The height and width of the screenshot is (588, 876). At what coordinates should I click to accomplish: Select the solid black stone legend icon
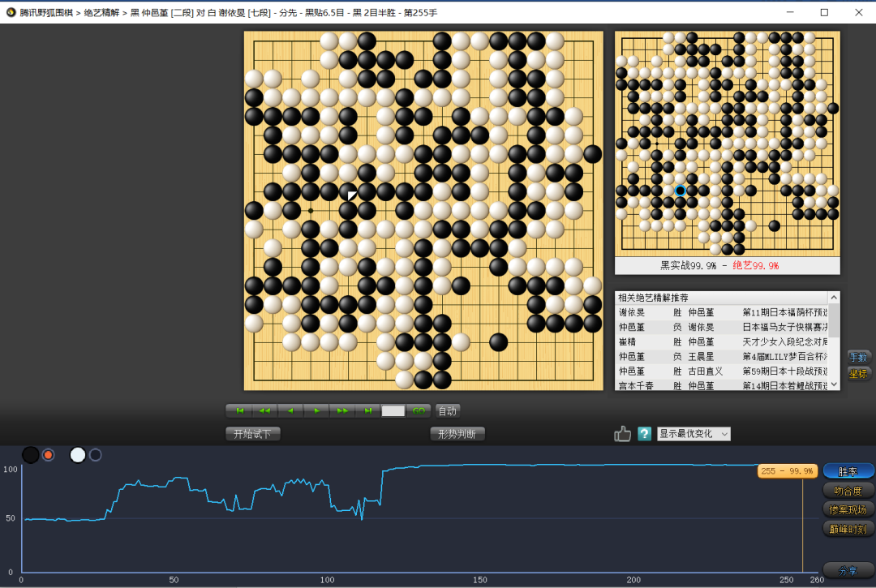(x=30, y=455)
